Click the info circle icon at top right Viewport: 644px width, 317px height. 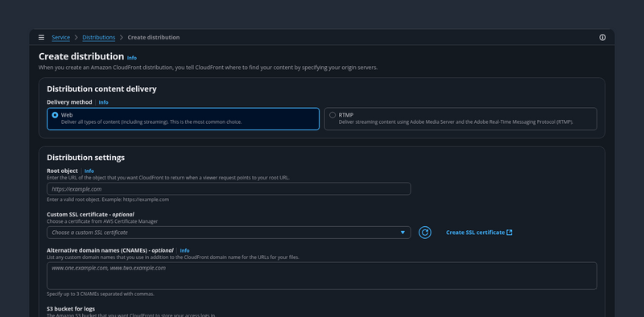[602, 37]
